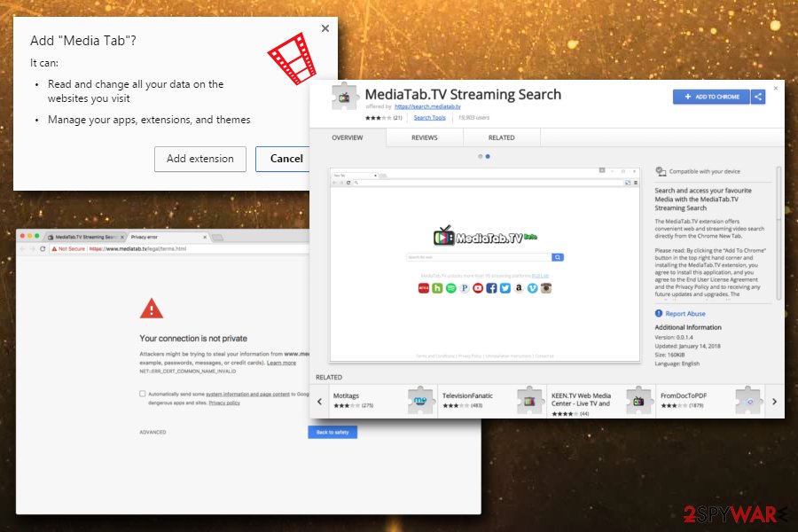Screen dimensions: 798x532
Task: Switch to MediaTab.TV Streaming Search browser tab
Action: click(x=84, y=238)
